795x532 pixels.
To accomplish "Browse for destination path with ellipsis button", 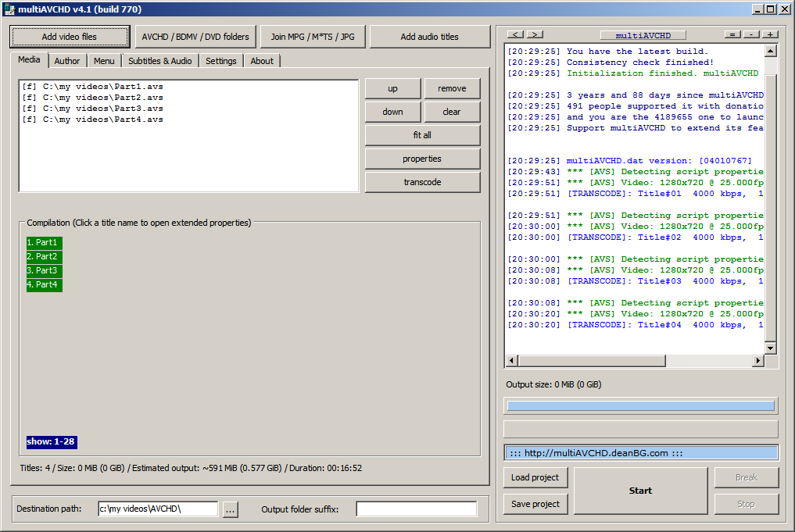I will [x=230, y=509].
